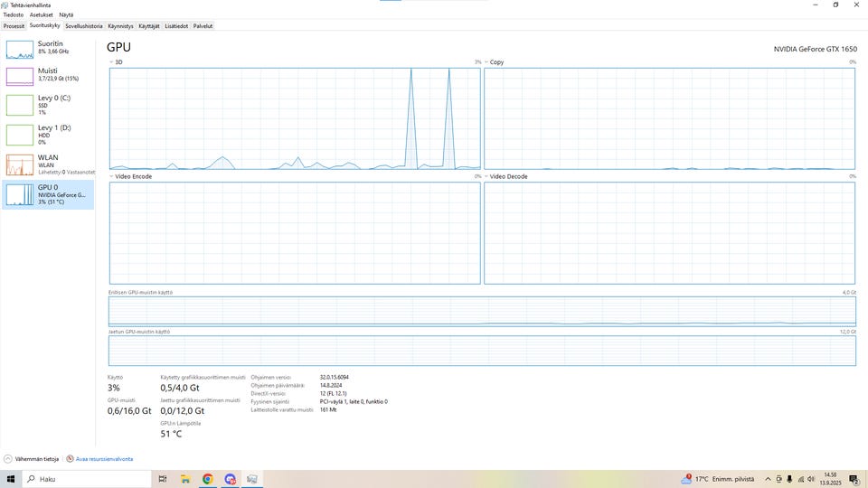Click the Copy engine graph area

point(670,118)
